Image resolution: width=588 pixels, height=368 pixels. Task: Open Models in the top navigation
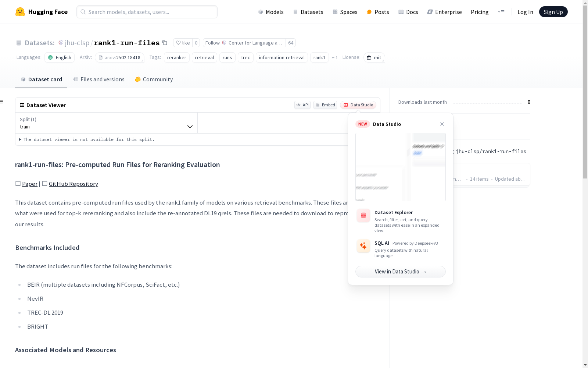pyautogui.click(x=271, y=12)
